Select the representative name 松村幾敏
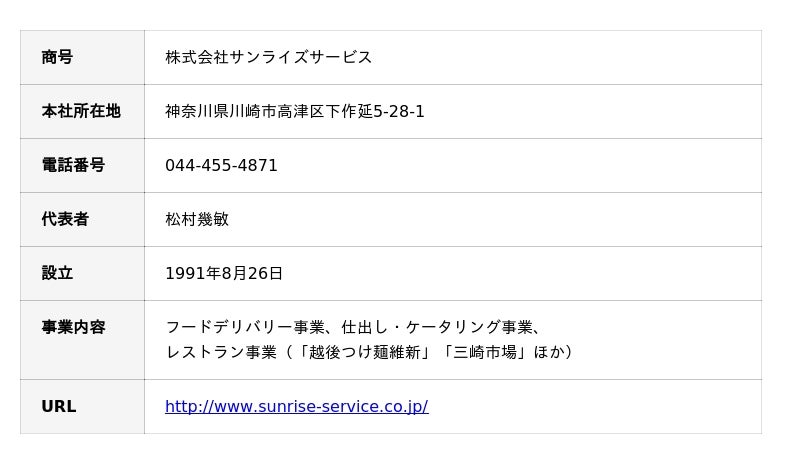800x464 pixels. tap(197, 219)
